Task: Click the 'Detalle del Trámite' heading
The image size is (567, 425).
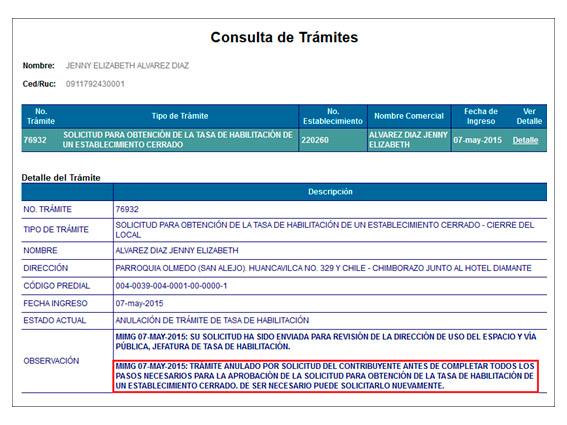Action: click(x=61, y=178)
